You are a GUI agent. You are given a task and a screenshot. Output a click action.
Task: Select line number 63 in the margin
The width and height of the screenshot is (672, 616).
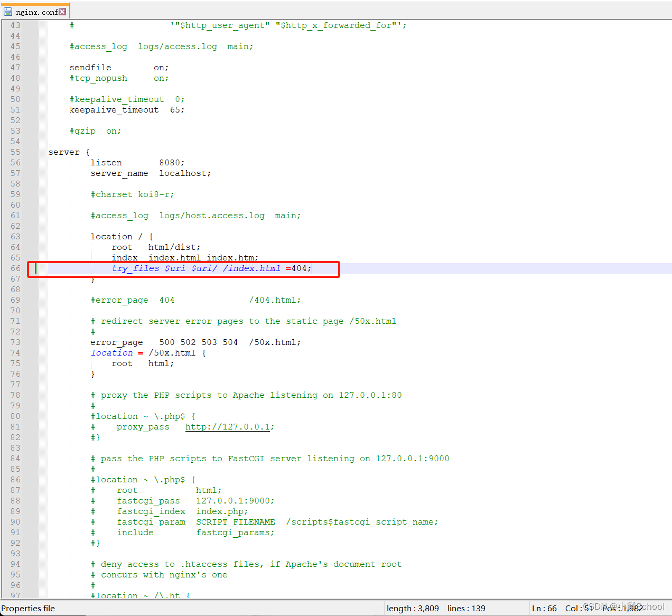(15, 237)
